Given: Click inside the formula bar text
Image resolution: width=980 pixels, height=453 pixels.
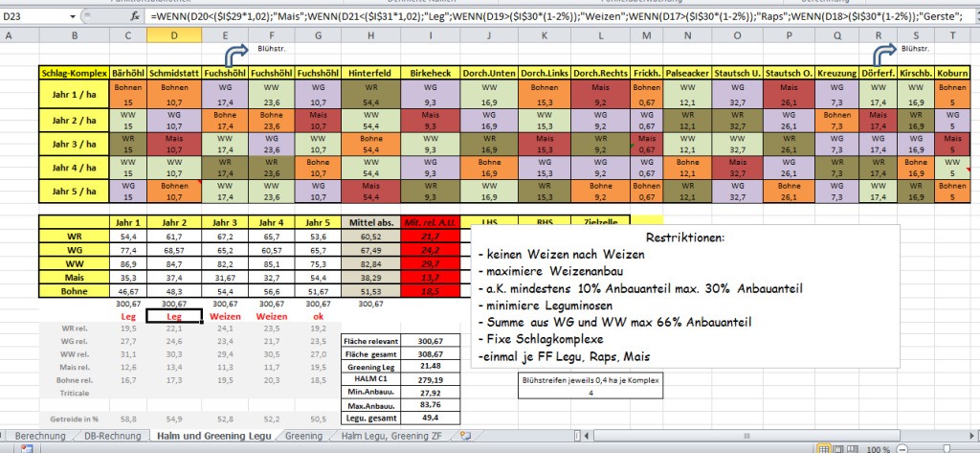Looking at the screenshot, I should [555, 16].
